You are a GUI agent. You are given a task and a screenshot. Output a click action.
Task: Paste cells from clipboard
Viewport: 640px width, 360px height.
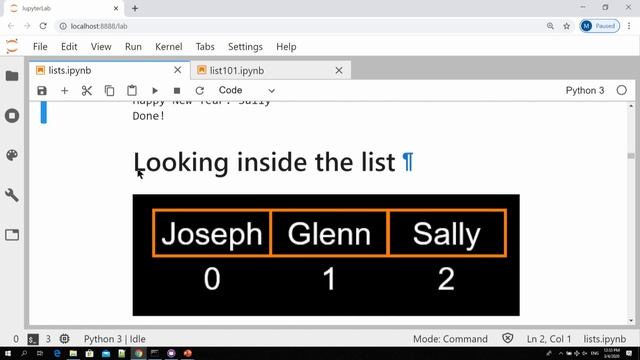click(132, 91)
